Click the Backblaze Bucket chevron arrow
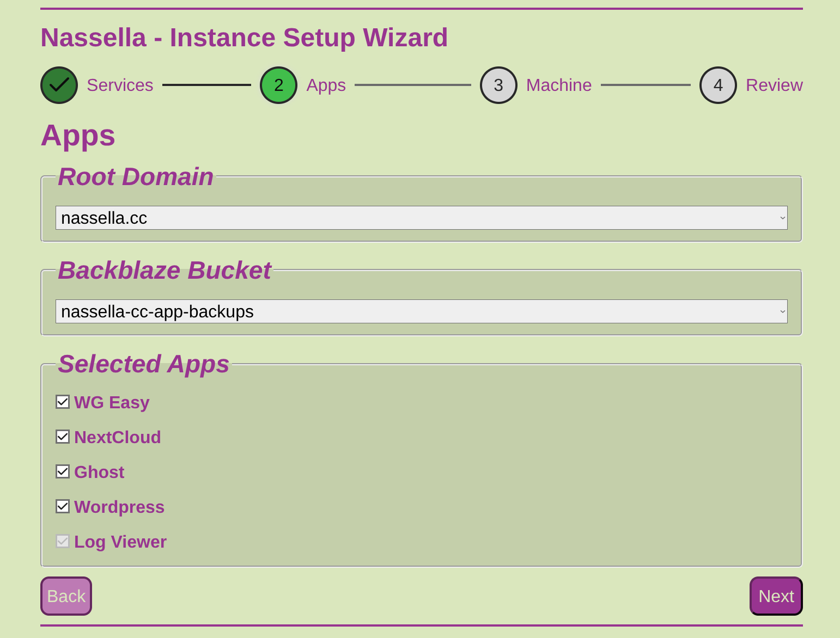The width and height of the screenshot is (840, 638). point(782,311)
